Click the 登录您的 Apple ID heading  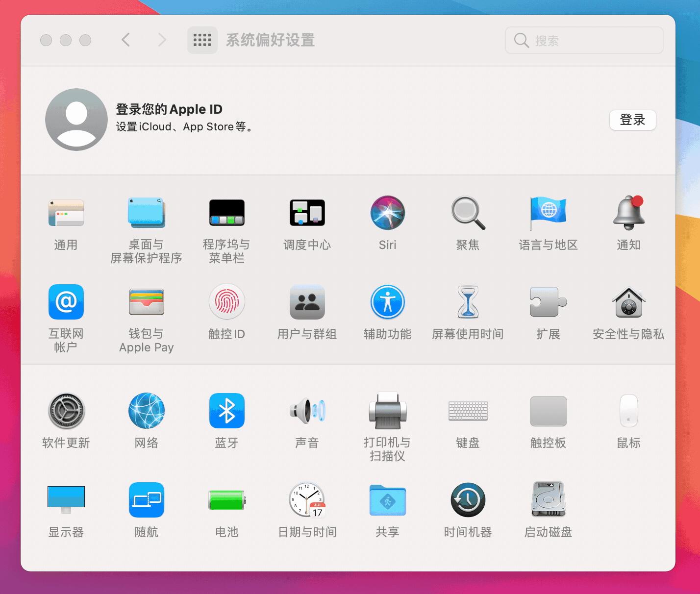(x=169, y=109)
